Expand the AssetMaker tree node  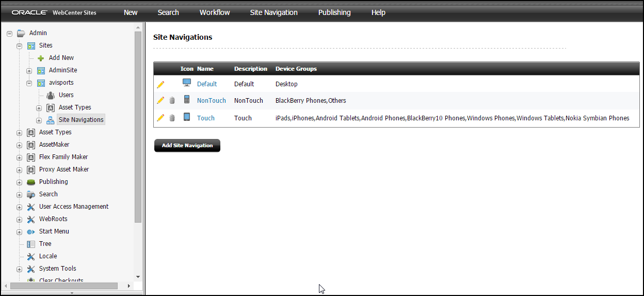[x=19, y=145]
